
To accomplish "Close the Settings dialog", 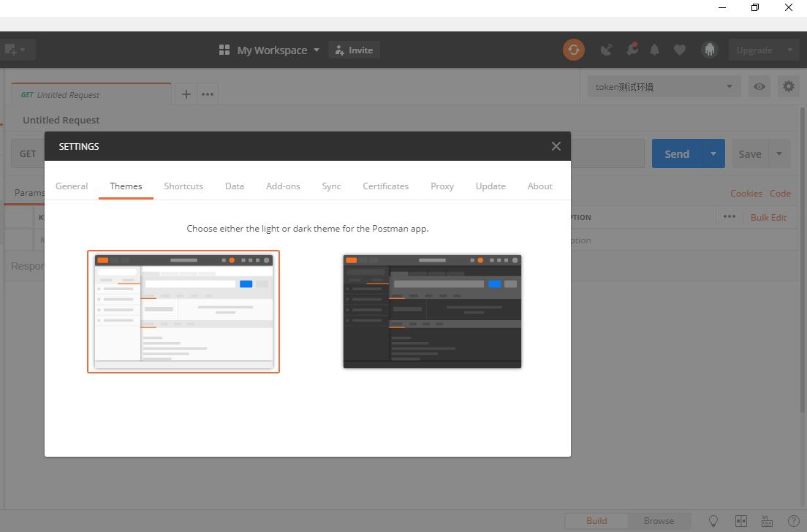I will (556, 147).
